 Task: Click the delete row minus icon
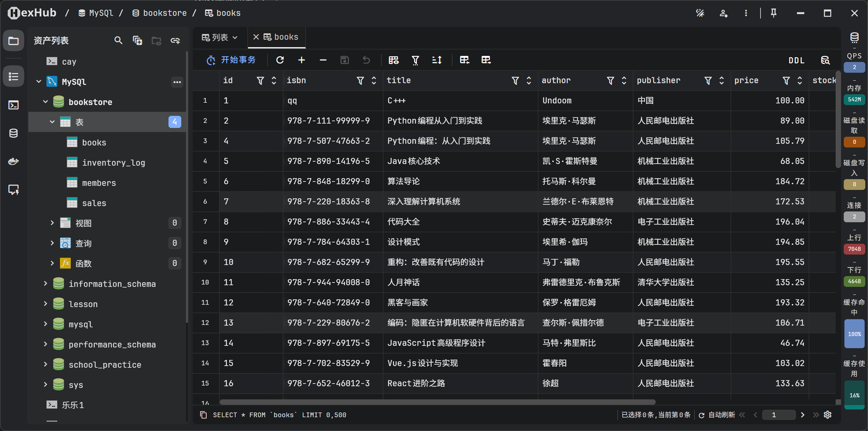click(x=323, y=60)
